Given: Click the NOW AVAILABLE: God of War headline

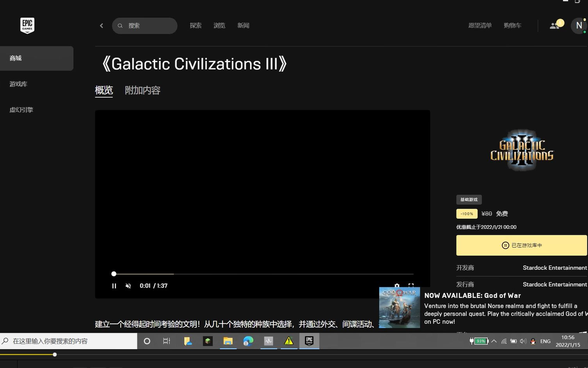Looking at the screenshot, I should coord(473,296).
